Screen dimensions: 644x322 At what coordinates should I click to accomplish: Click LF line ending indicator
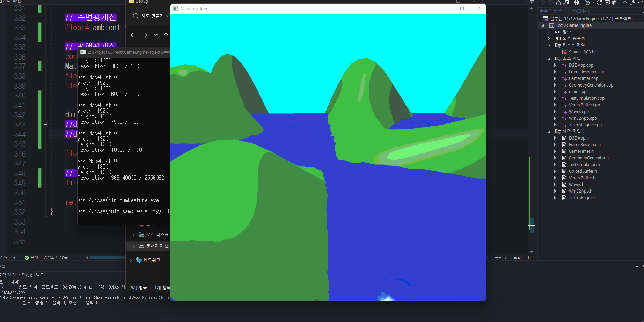530,257
